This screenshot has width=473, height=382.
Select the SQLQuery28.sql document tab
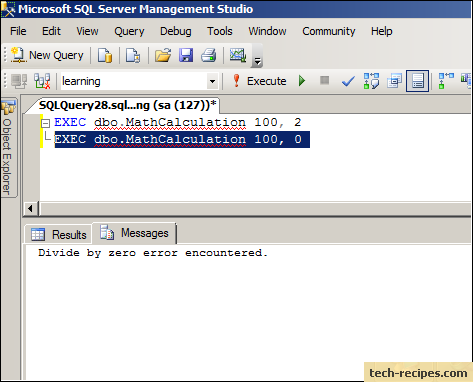pyautogui.click(x=128, y=105)
